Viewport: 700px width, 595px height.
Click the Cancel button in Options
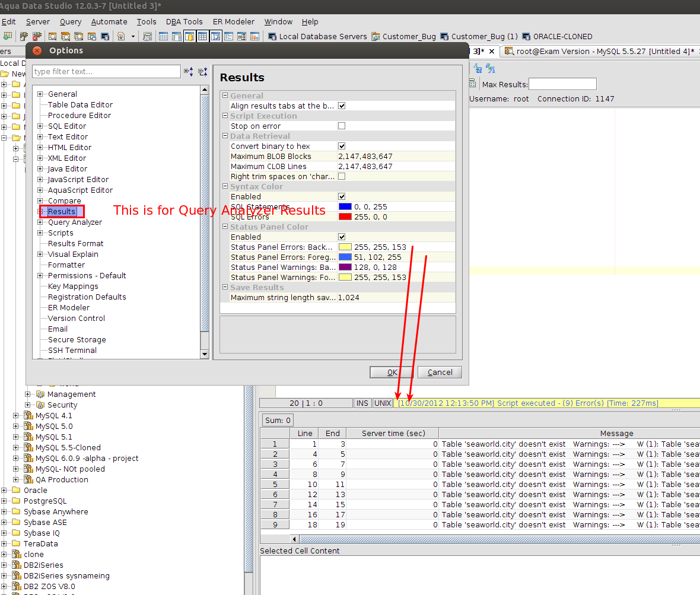click(440, 373)
